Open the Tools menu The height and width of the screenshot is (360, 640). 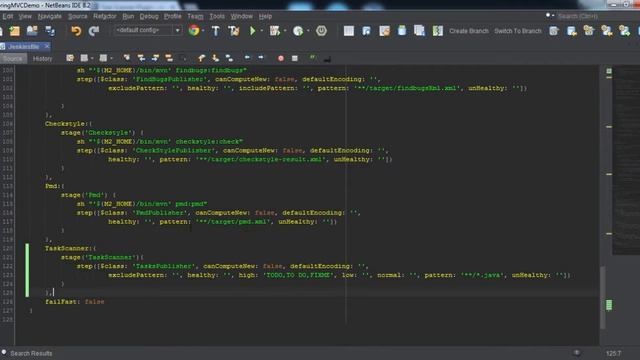point(217,16)
